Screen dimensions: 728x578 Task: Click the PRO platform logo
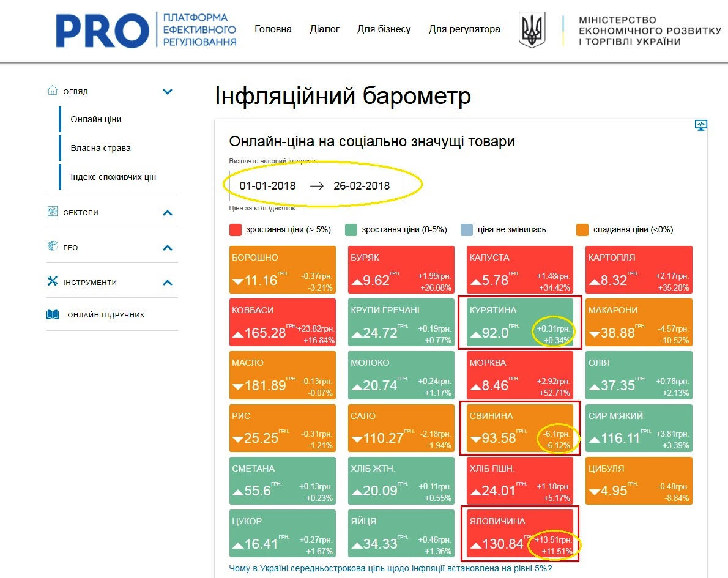146,29
